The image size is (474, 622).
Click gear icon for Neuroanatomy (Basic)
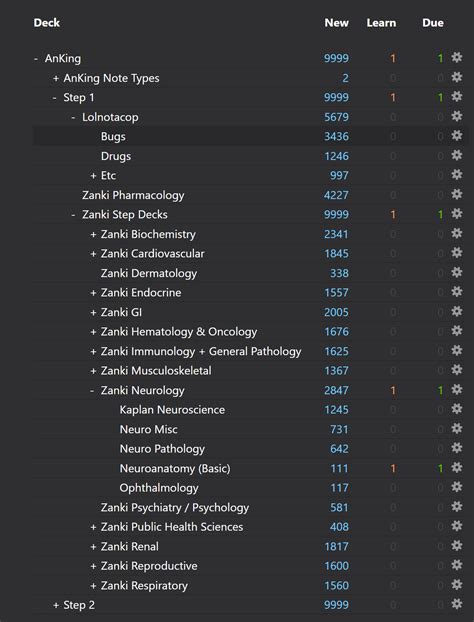tap(457, 468)
